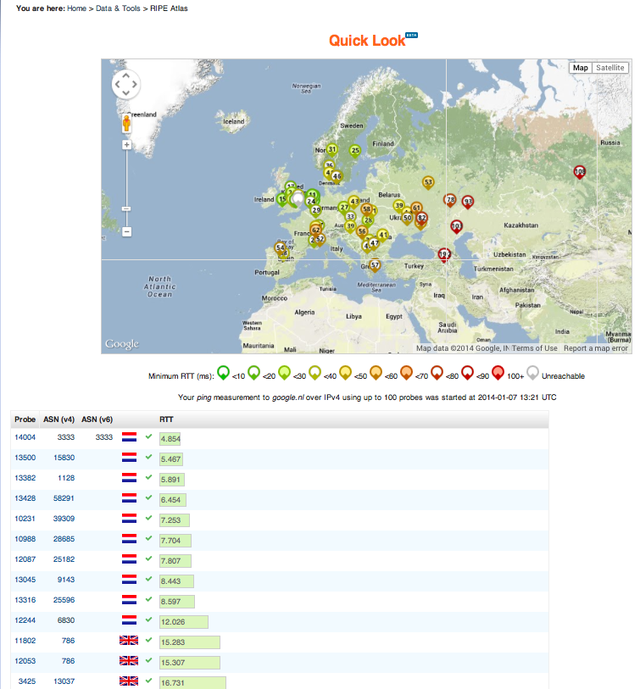Click the map zoom slider handle
This screenshot has height=689, width=640.
(127, 209)
